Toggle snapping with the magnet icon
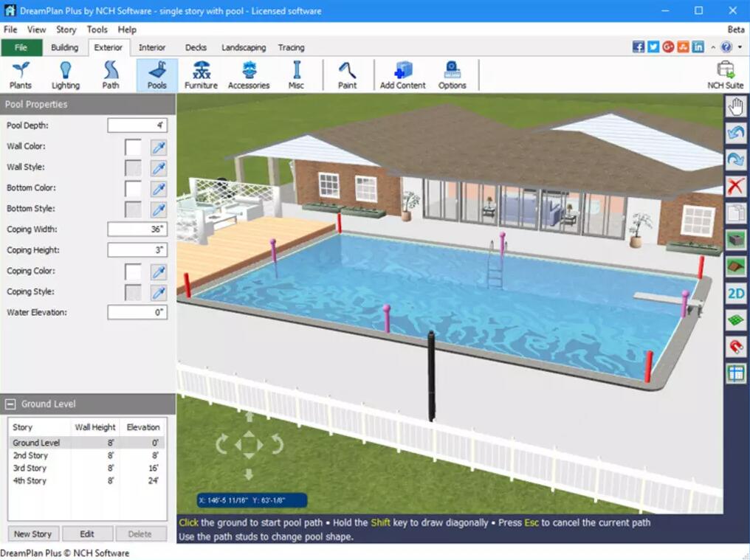This screenshot has height=560, width=750. pos(735,346)
